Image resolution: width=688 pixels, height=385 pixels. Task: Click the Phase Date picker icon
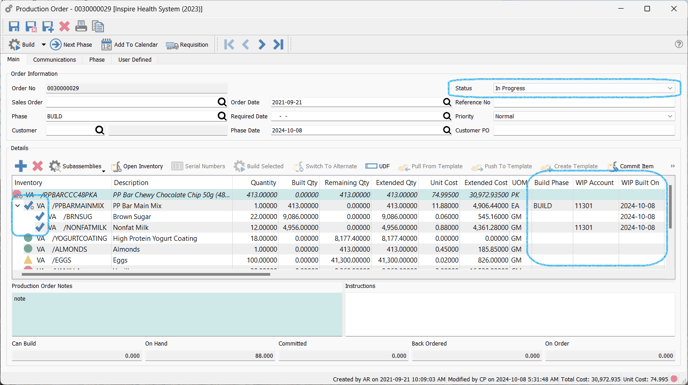(x=447, y=130)
